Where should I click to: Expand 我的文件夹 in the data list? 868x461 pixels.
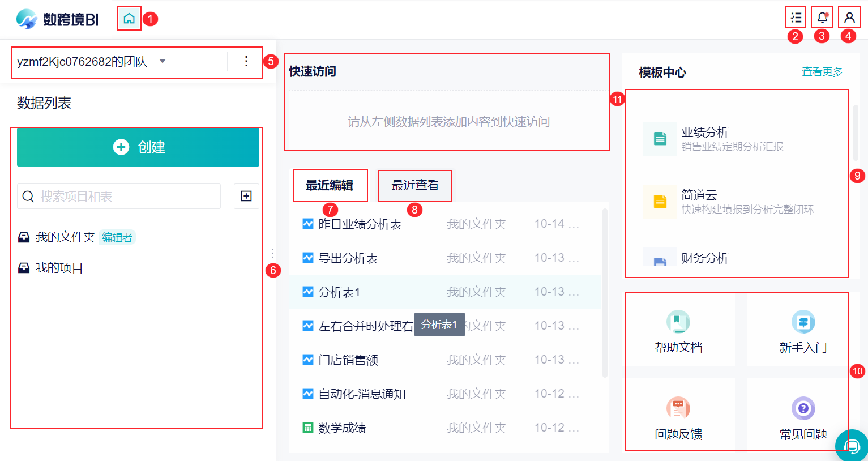click(65, 237)
